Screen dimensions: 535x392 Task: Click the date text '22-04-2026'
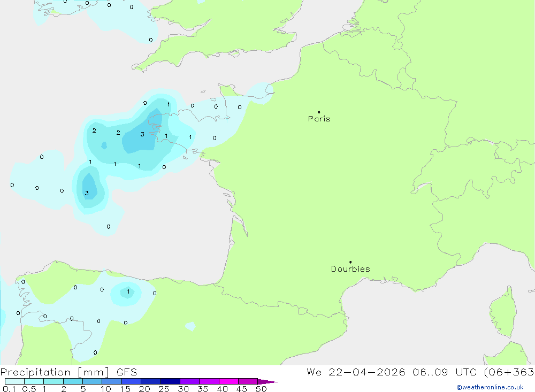tap(367, 372)
